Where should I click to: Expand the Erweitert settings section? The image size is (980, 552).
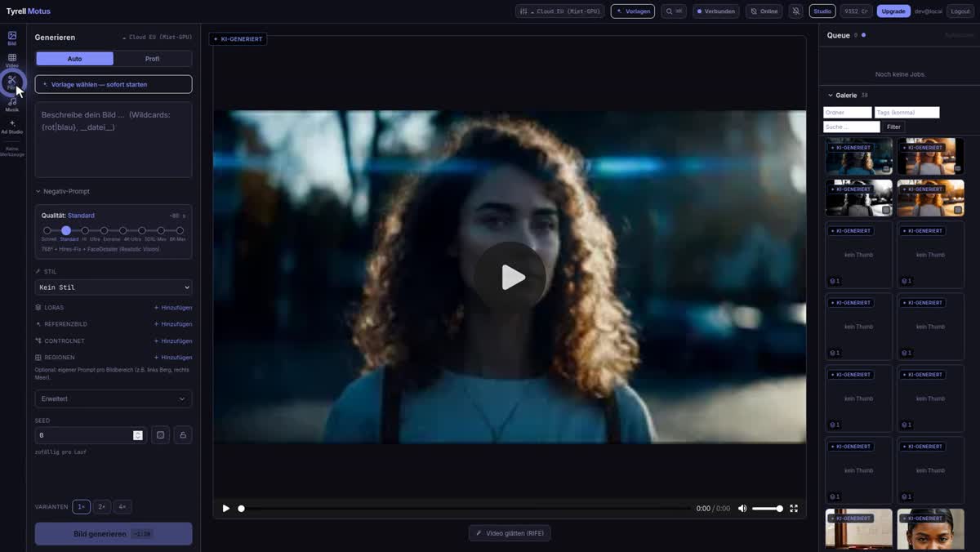click(114, 398)
